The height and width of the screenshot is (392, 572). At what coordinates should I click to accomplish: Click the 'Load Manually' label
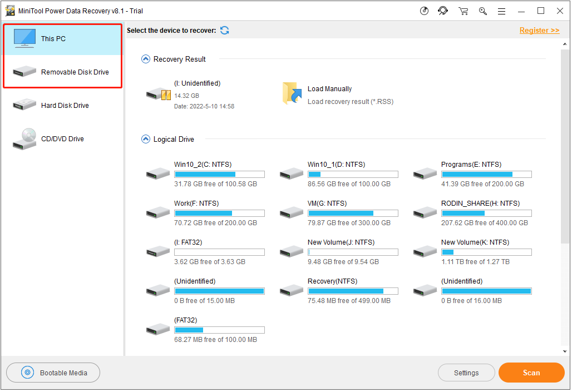pos(330,89)
